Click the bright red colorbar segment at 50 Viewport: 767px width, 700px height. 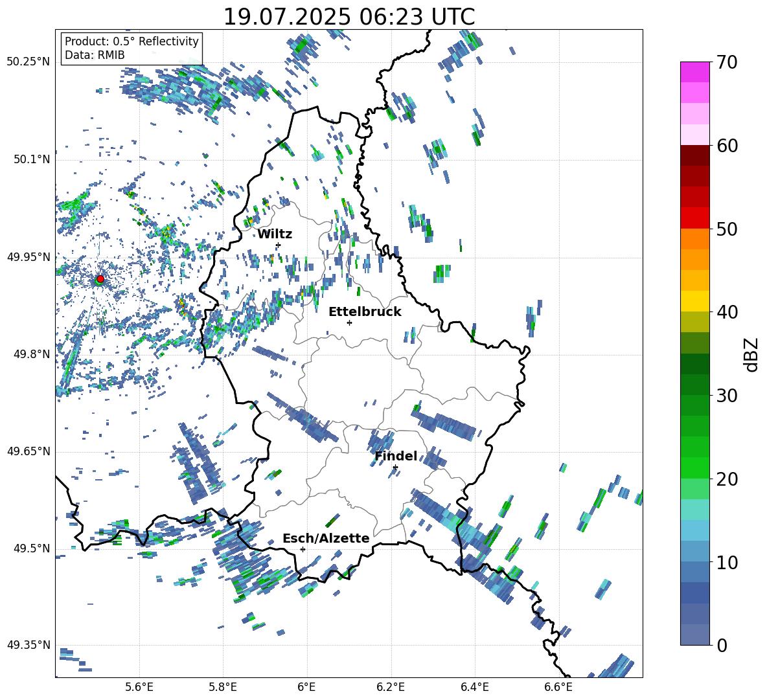tap(694, 218)
